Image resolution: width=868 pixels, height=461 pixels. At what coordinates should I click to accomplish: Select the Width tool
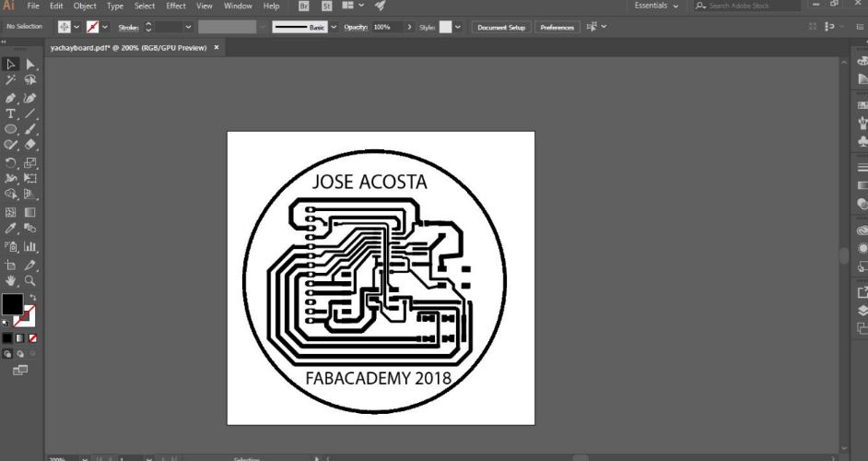[x=10, y=179]
